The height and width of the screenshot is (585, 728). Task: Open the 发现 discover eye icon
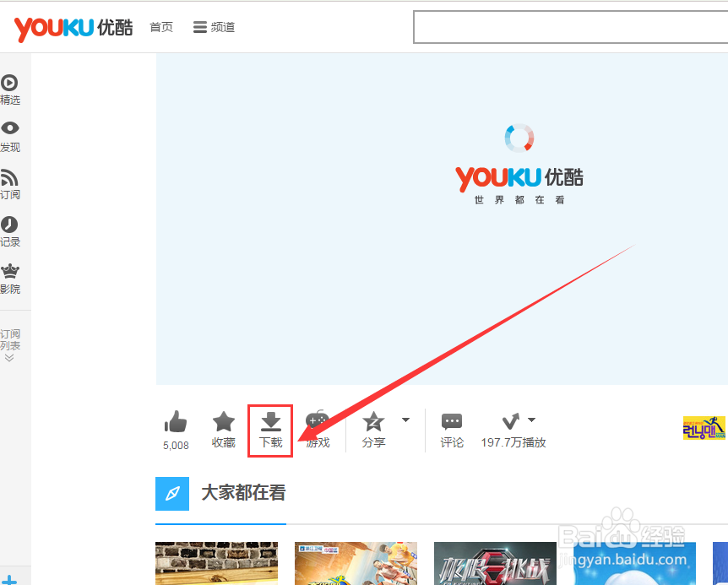[x=9, y=128]
